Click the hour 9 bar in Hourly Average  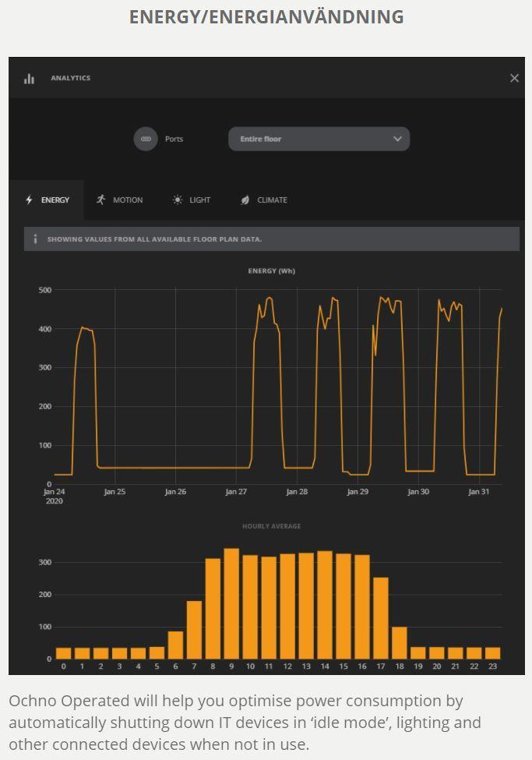click(x=231, y=604)
